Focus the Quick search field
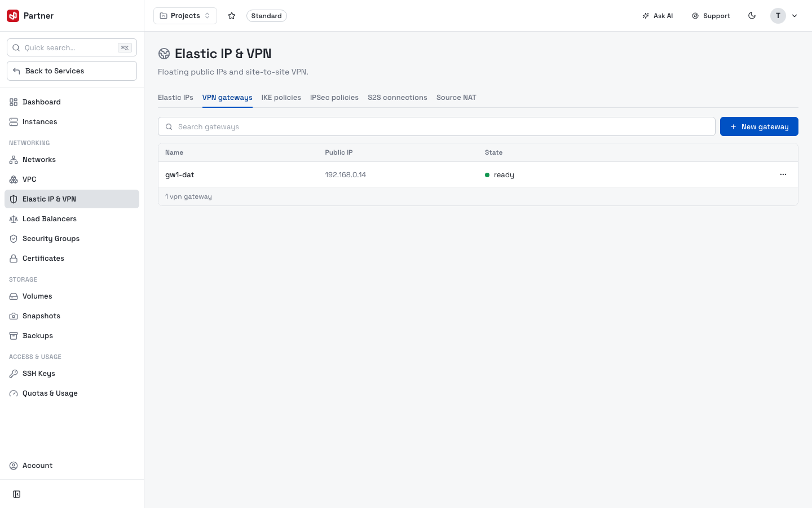Image resolution: width=812 pixels, height=508 pixels. pyautogui.click(x=72, y=47)
